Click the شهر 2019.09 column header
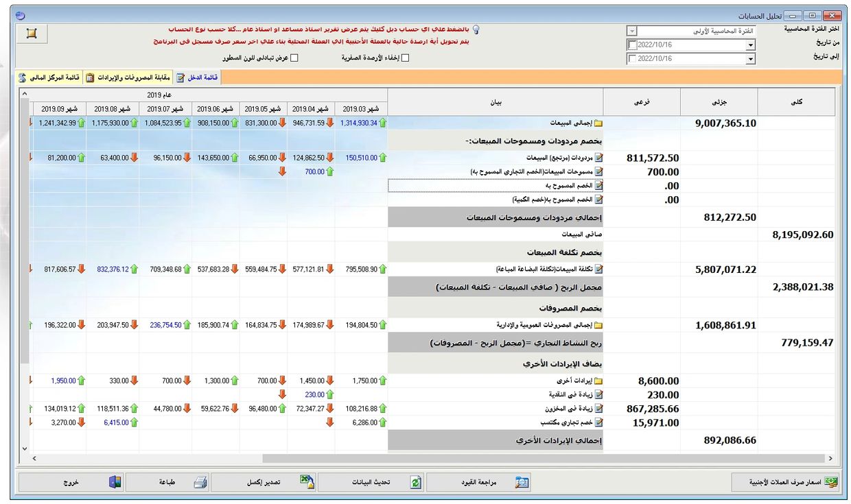851x504 pixels. tap(59, 108)
